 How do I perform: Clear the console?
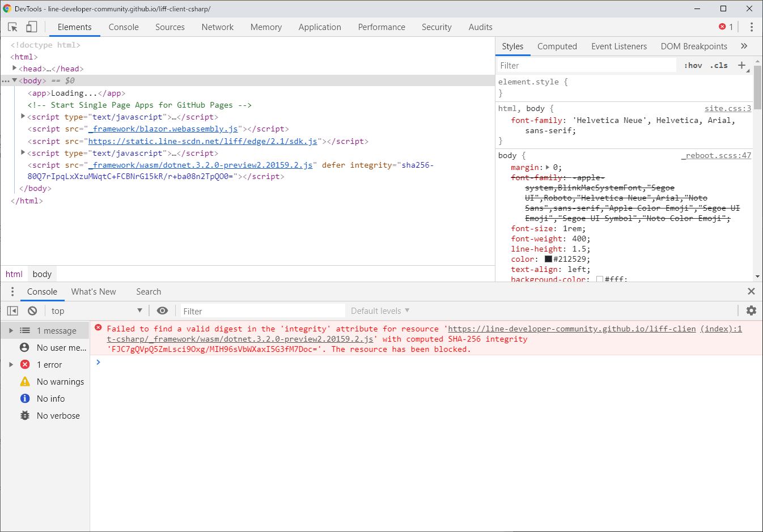pos(32,310)
